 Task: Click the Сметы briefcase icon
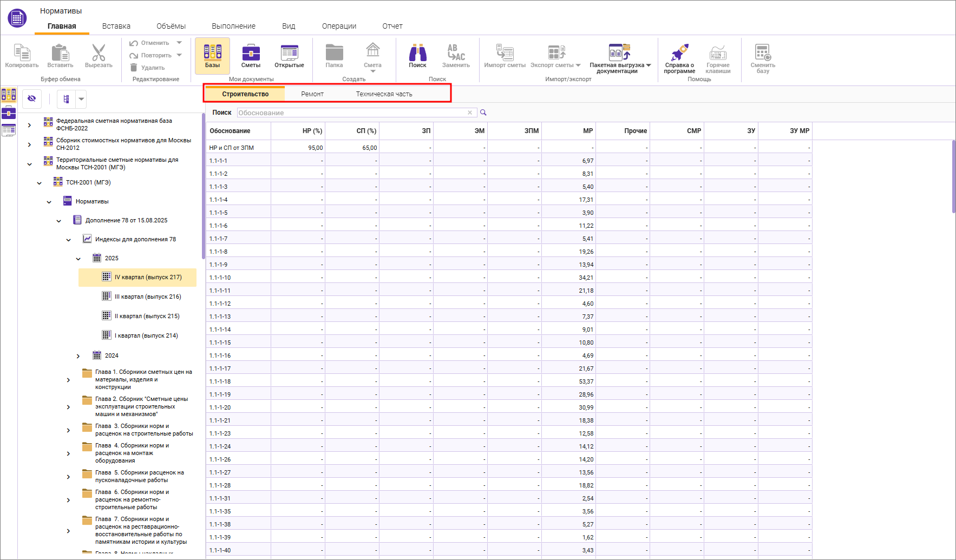(x=251, y=55)
